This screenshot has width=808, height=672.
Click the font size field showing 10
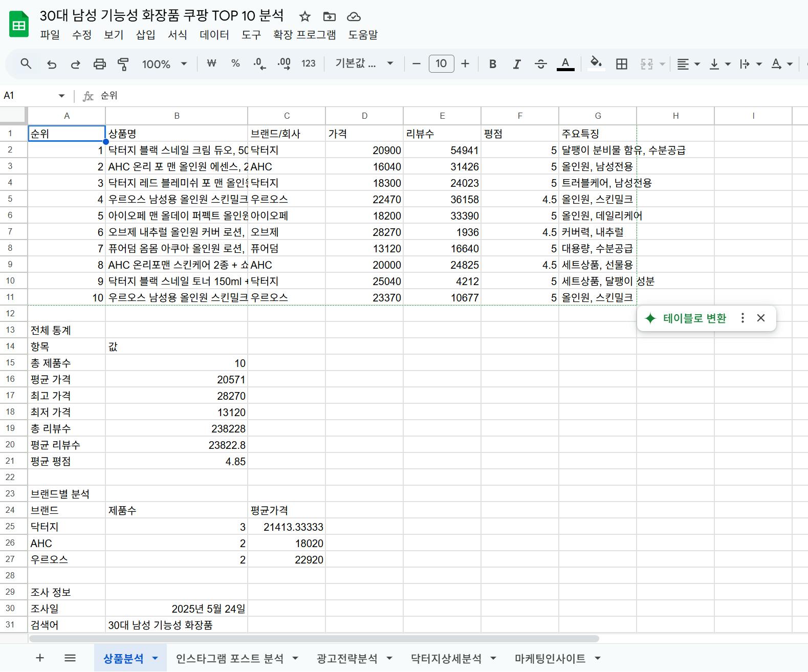point(441,63)
